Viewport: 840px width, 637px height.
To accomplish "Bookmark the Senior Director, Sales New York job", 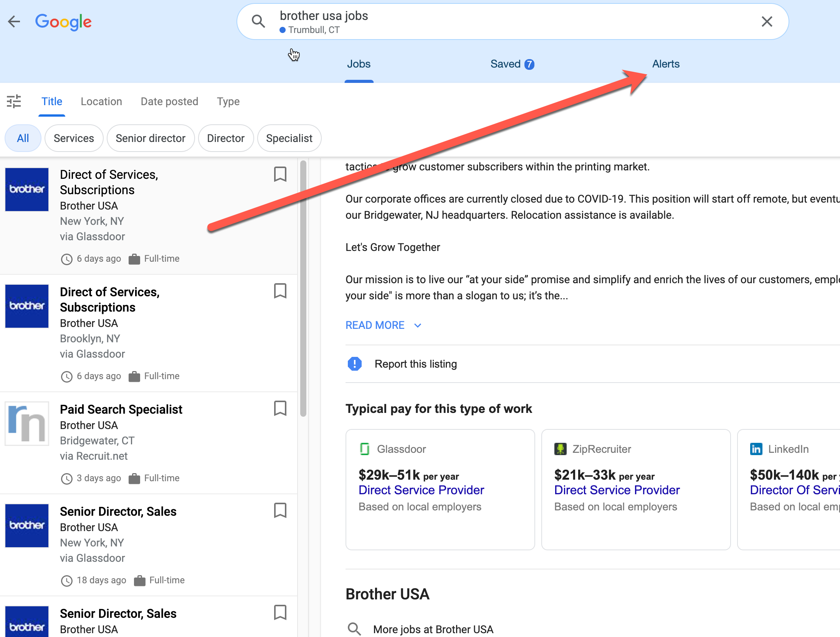I will pyautogui.click(x=280, y=510).
